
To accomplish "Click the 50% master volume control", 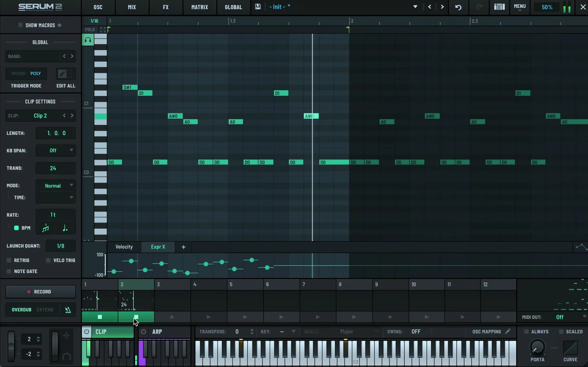I will [x=547, y=7].
